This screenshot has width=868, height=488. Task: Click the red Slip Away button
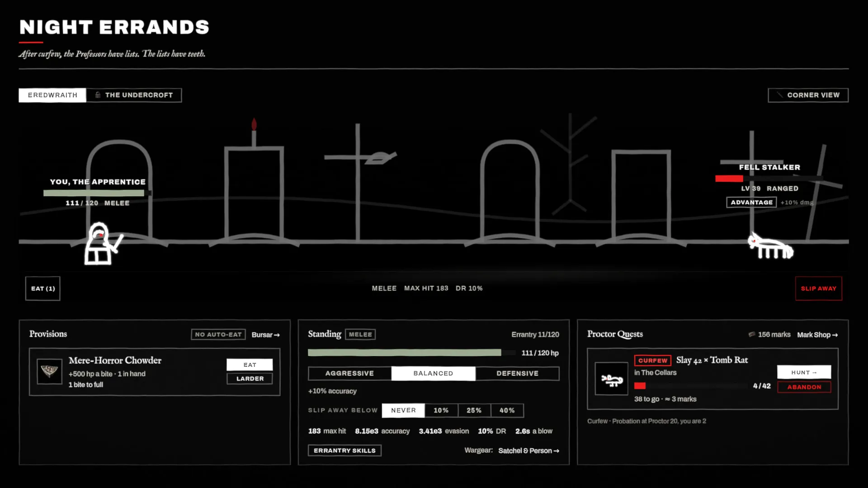pos(819,288)
